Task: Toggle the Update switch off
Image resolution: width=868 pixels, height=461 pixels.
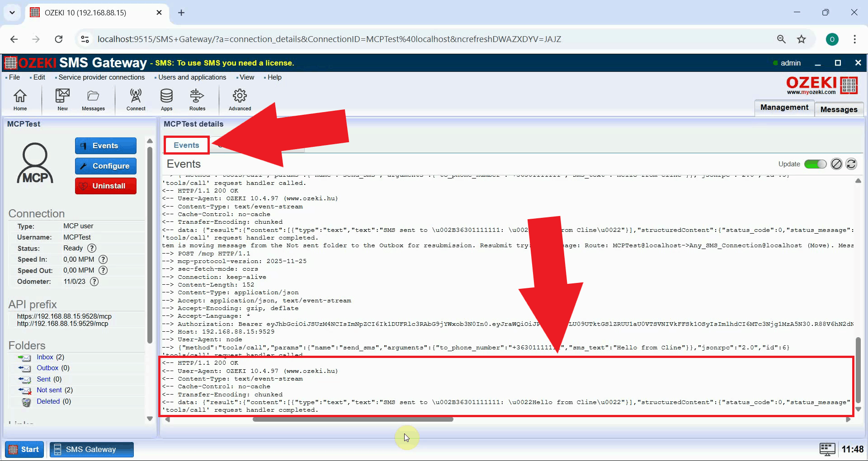Action: point(815,164)
